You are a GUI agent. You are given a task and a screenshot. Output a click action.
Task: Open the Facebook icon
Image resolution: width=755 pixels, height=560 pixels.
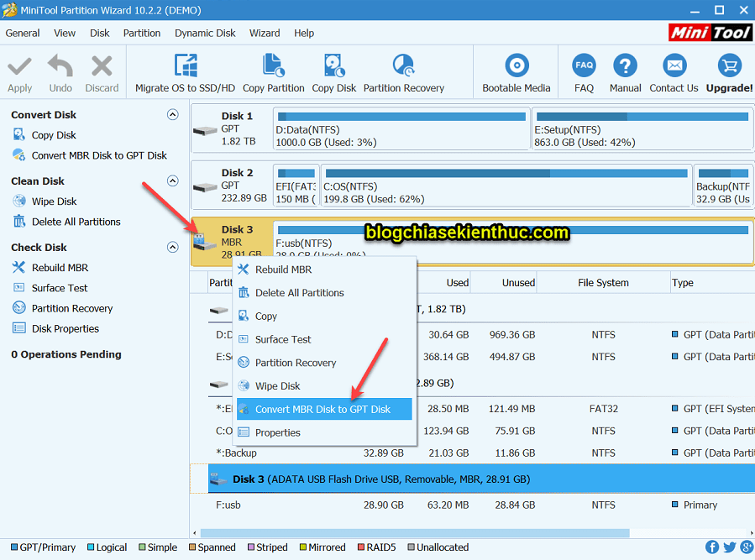click(712, 547)
